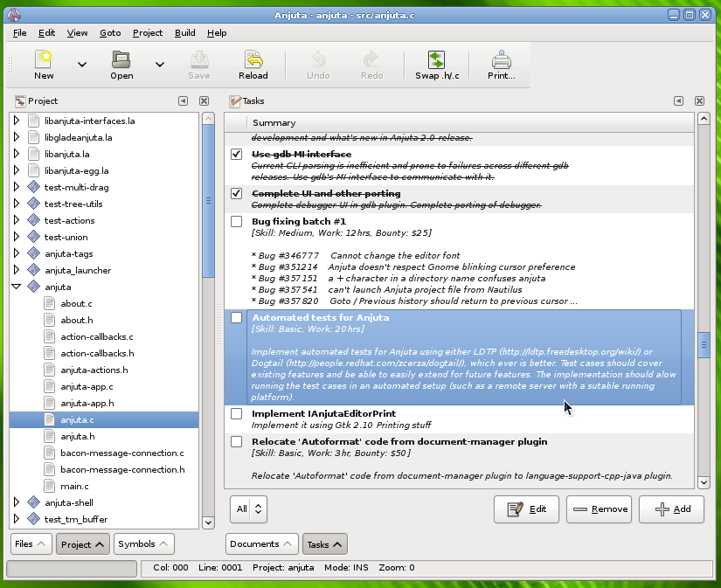The width and height of the screenshot is (721, 588).
Task: Click the Save toolbar icon
Action: [199, 59]
